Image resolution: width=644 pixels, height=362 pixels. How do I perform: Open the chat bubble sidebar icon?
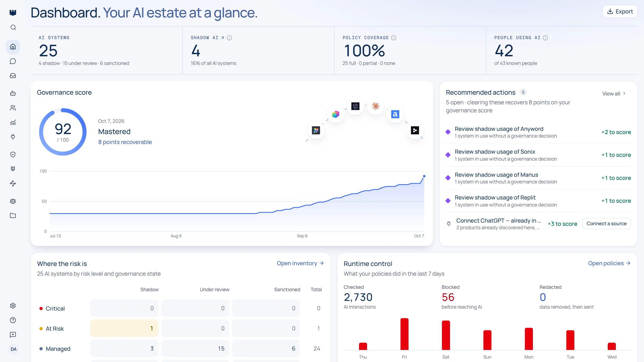point(13,61)
